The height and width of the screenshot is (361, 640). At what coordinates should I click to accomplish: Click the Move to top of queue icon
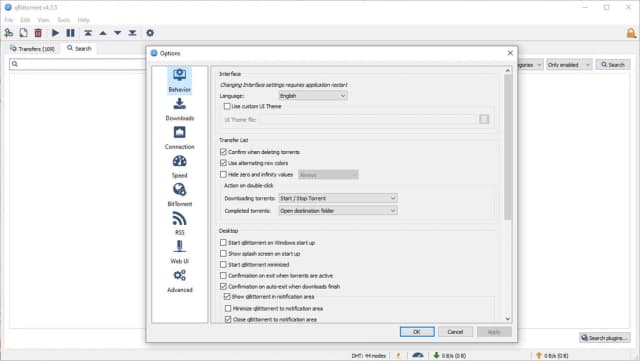tap(88, 33)
